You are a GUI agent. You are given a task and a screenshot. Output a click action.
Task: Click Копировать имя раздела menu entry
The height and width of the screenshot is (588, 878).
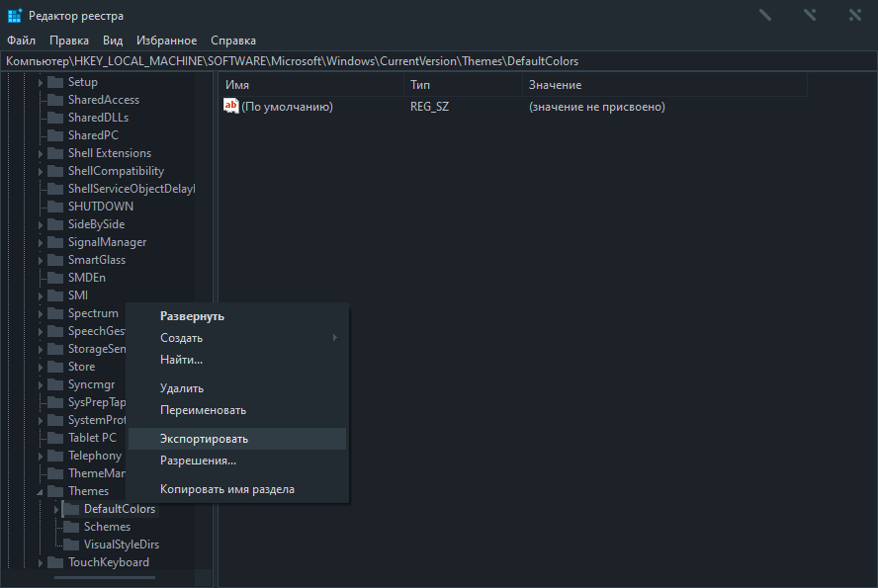click(x=227, y=489)
